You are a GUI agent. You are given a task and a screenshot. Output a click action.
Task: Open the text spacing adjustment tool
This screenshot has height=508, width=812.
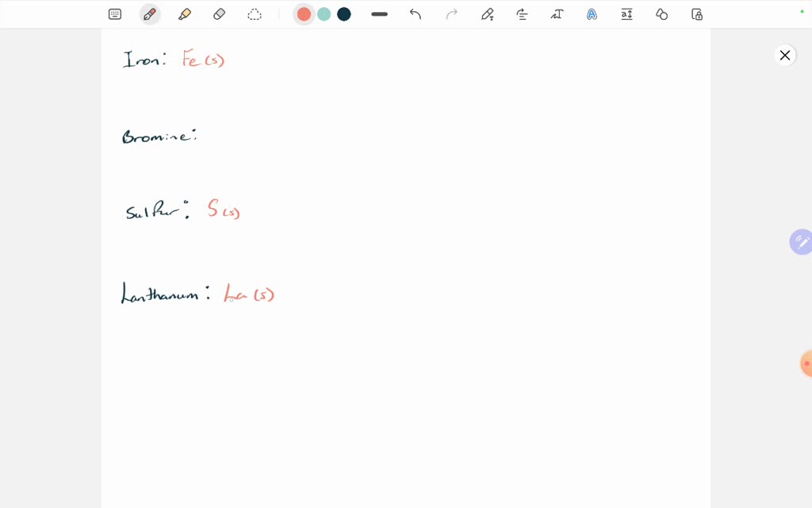click(x=626, y=13)
